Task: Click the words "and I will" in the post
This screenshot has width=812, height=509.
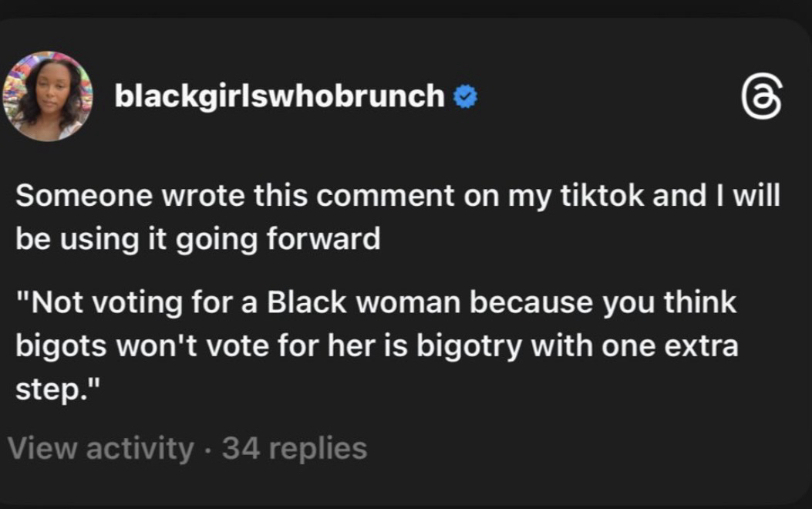Action: 716,196
